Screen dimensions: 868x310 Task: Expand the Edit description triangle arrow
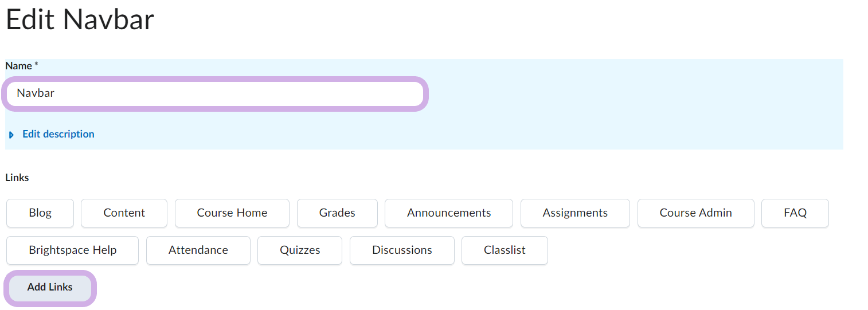tap(11, 135)
